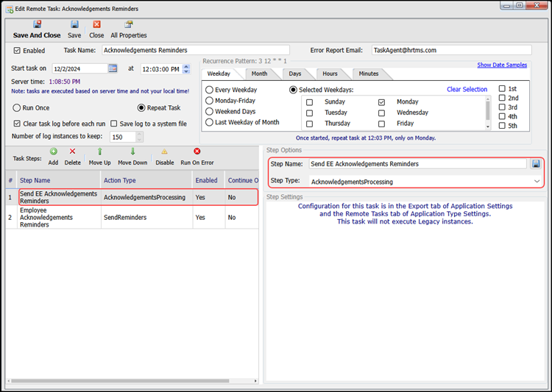Select the Run Once radio option
This screenshot has width=552, height=392.
(17, 107)
